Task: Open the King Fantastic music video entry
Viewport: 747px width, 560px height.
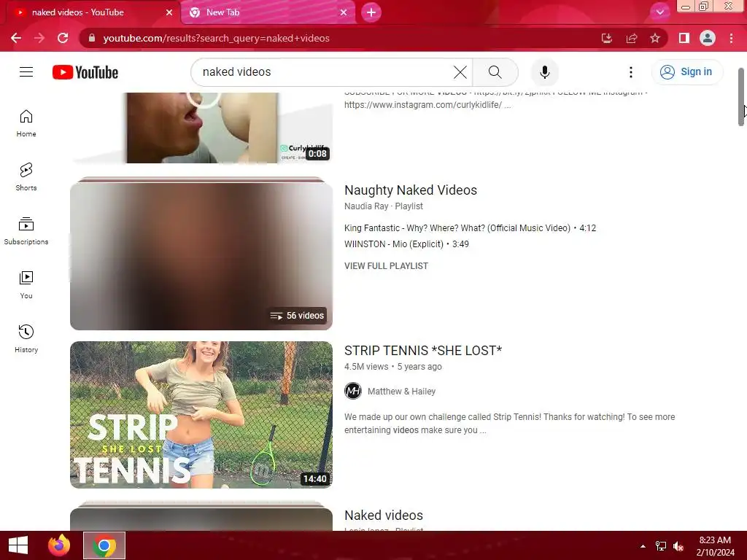Action: click(x=470, y=228)
